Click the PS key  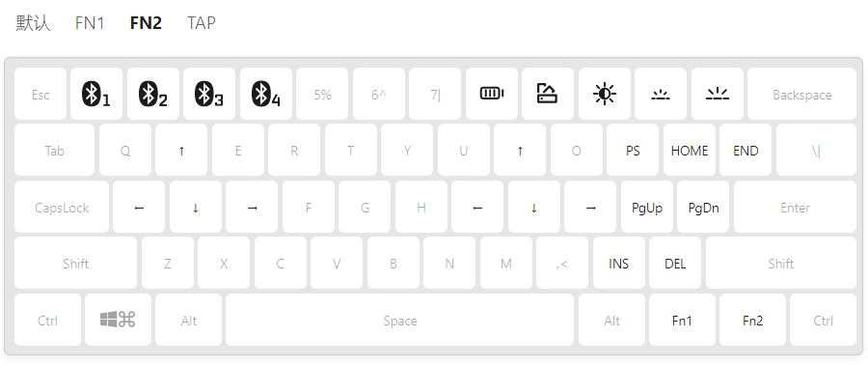pyautogui.click(x=633, y=151)
